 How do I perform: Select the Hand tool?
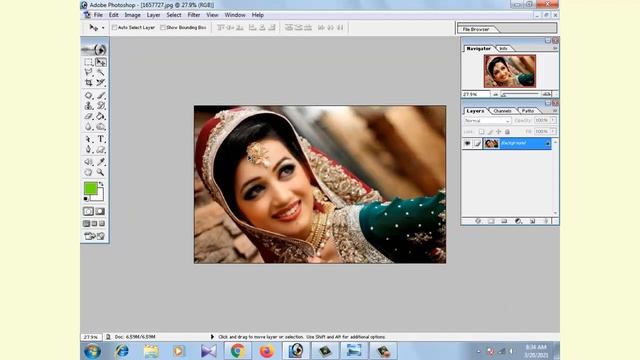[89, 172]
